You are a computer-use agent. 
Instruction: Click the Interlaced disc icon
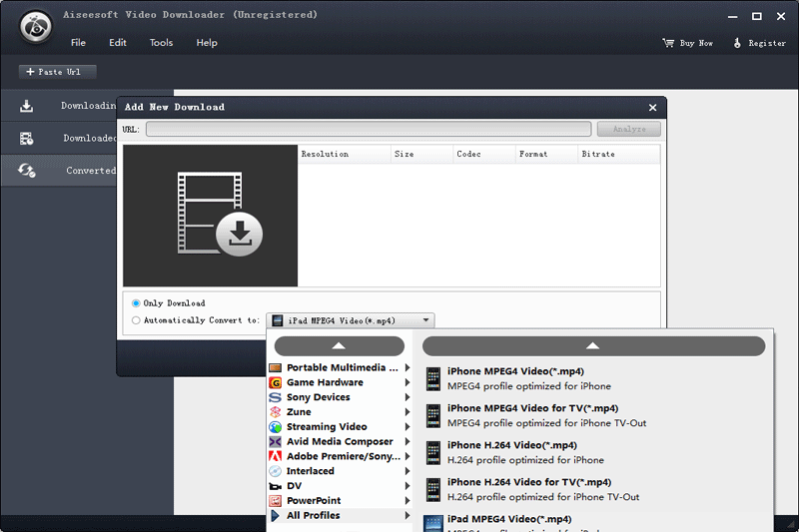point(276,471)
